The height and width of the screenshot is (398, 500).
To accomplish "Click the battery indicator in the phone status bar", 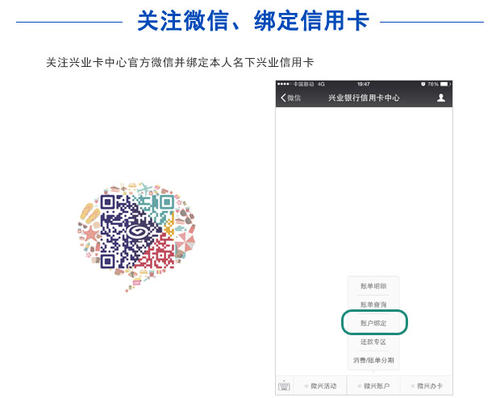I will (445, 84).
